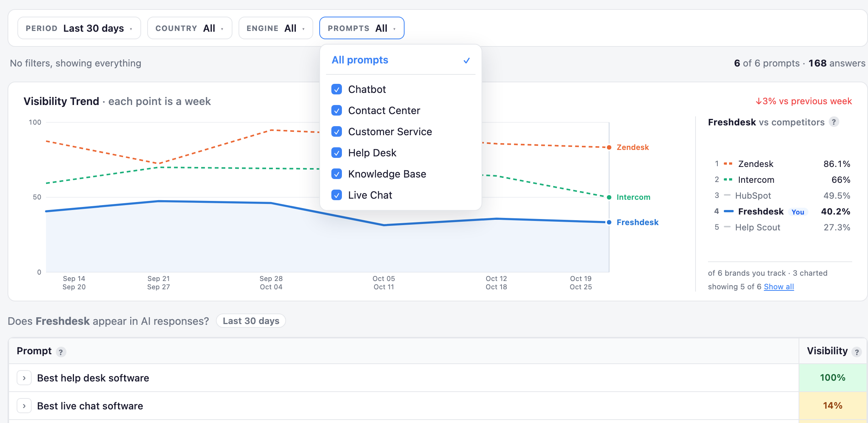The width and height of the screenshot is (868, 423).
Task: Click the help icon next to Prompt header
Action: point(61,352)
